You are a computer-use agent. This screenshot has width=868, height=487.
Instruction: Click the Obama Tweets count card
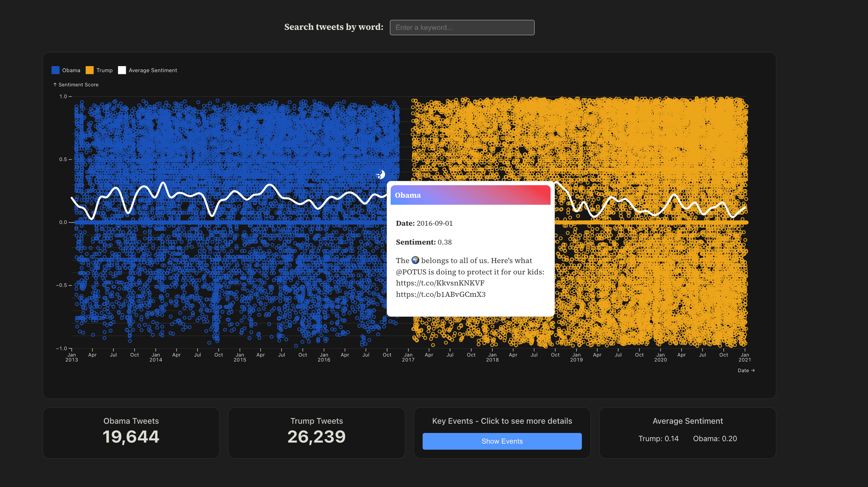click(131, 433)
